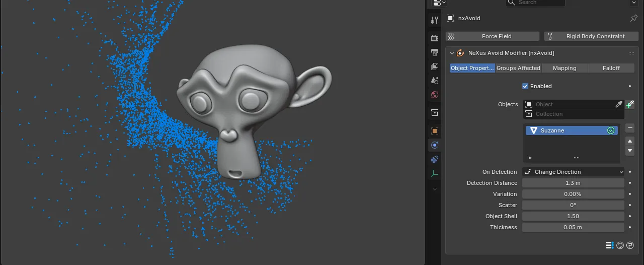Screen dimensions: 644x265
Task: Open the editor type dropdown
Action: pyautogui.click(x=439, y=3)
